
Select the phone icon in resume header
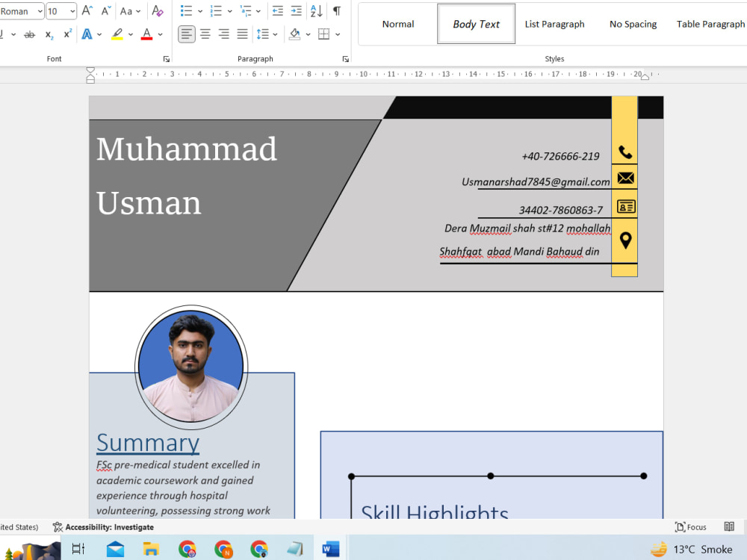coord(625,152)
